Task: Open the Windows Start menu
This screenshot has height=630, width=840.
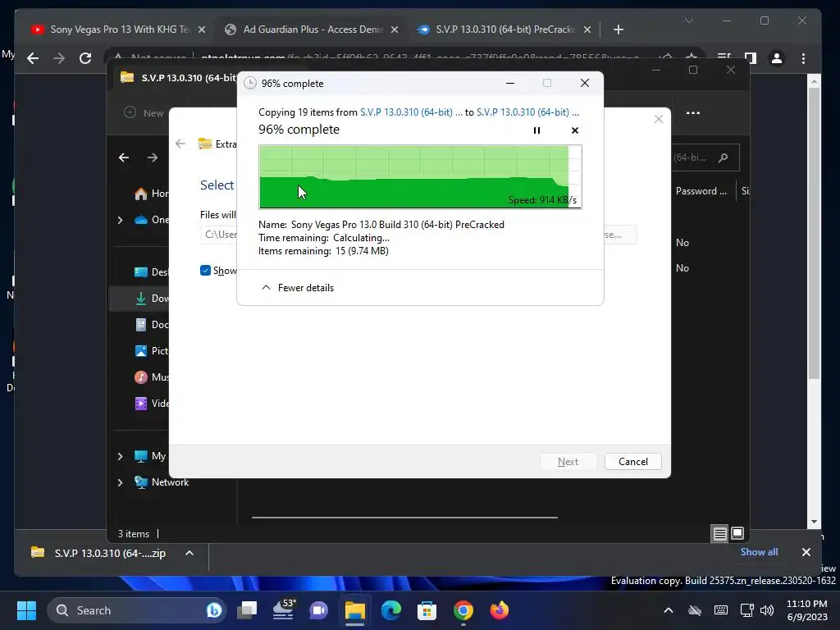Action: click(26, 610)
